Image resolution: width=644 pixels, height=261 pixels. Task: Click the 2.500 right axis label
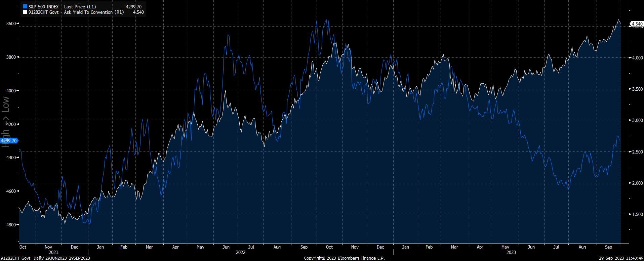(x=637, y=152)
